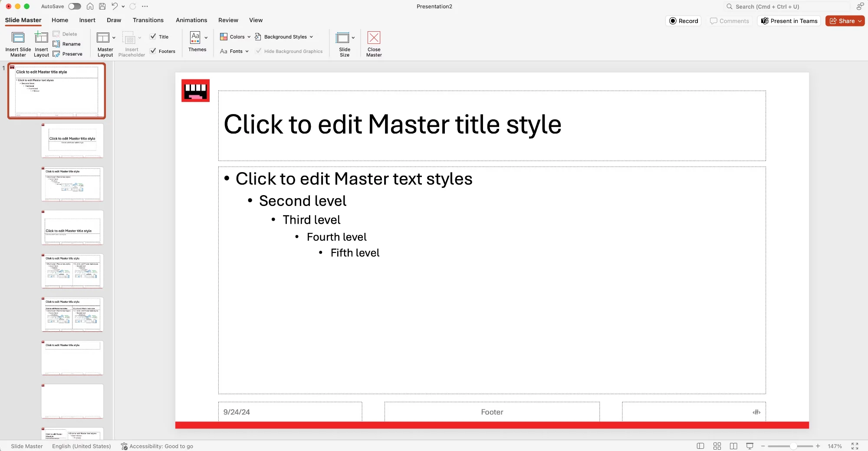Open the Draw tab
Viewport: 868px width, 451px height.
pos(114,20)
